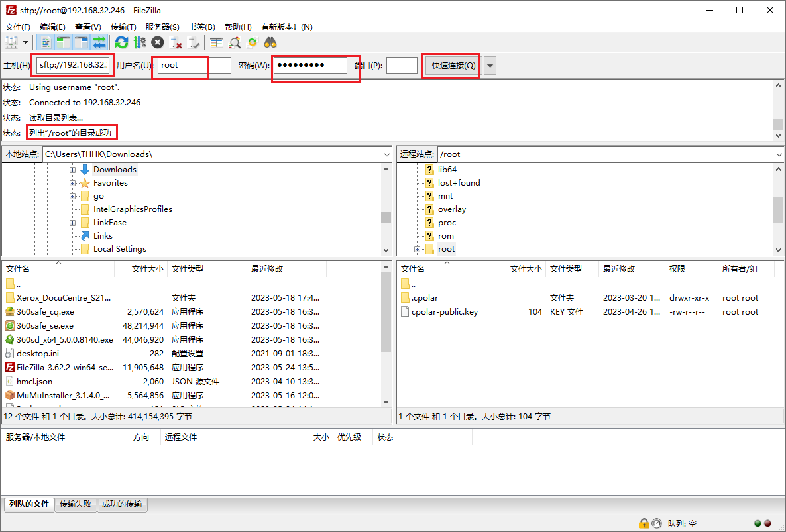Click the disconnect from server icon

pyautogui.click(x=176, y=42)
